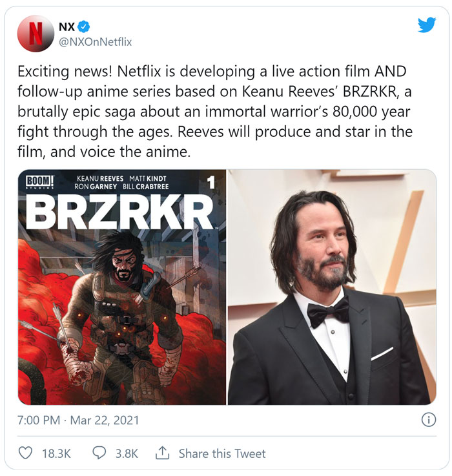The image size is (452, 476).
Task: Open the 7:00 PM Mar 22, 2021 timestamp
Action: coord(78,420)
